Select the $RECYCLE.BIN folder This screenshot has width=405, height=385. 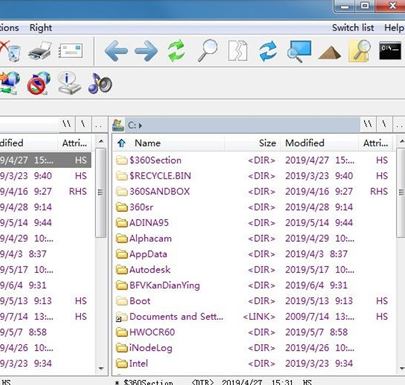coord(160,176)
